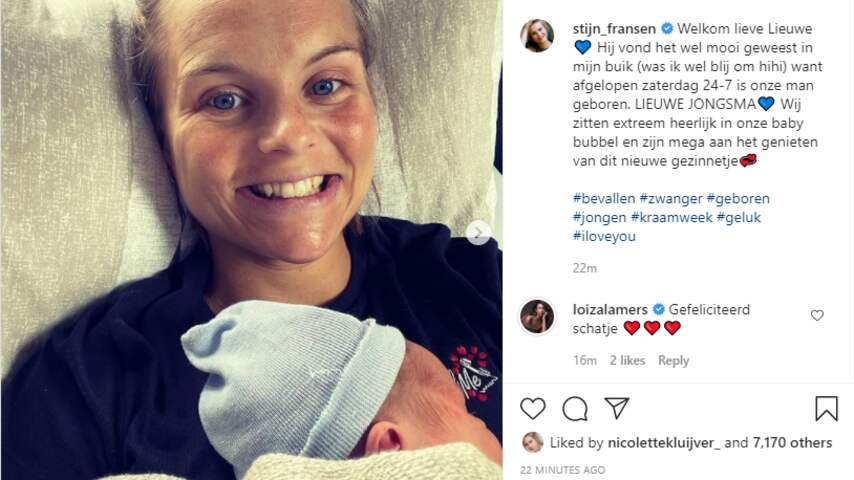854x480 pixels.
Task: Click the 22 MINUTES AGO timestamp
Action: pos(563,470)
